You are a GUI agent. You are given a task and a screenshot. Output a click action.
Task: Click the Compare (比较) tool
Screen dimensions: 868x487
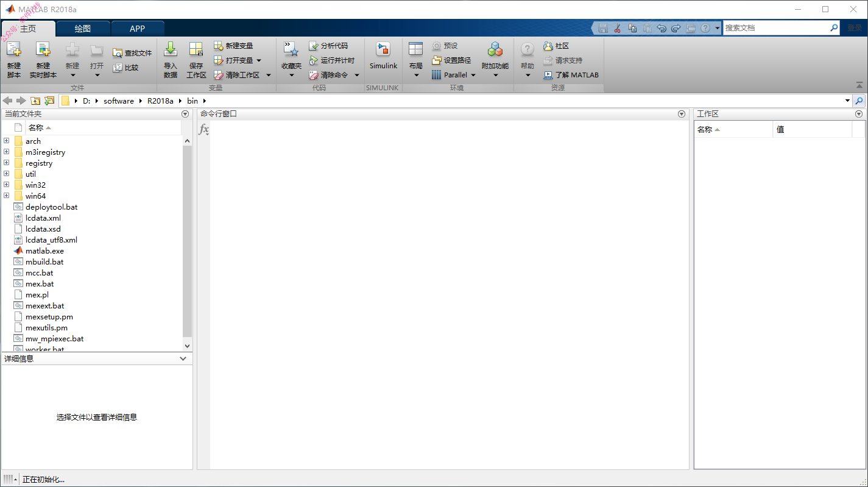point(126,68)
